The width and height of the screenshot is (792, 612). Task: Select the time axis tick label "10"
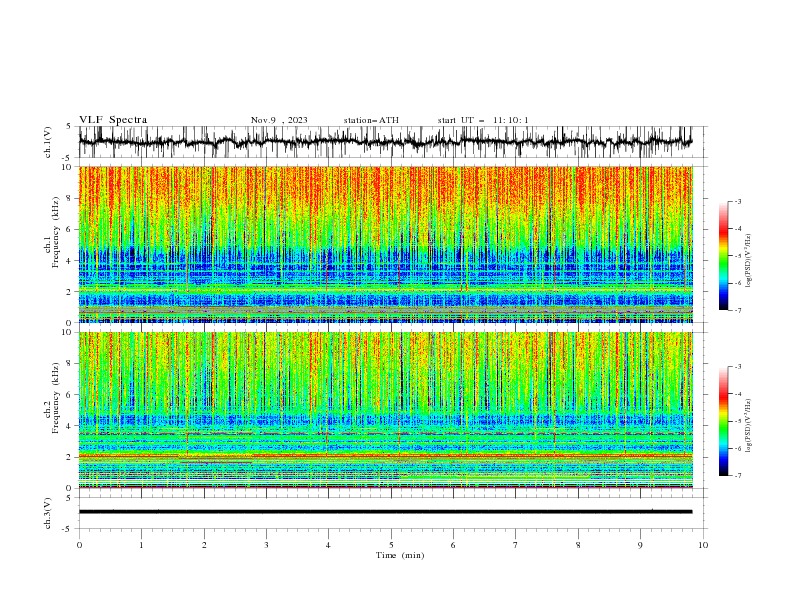(x=703, y=545)
